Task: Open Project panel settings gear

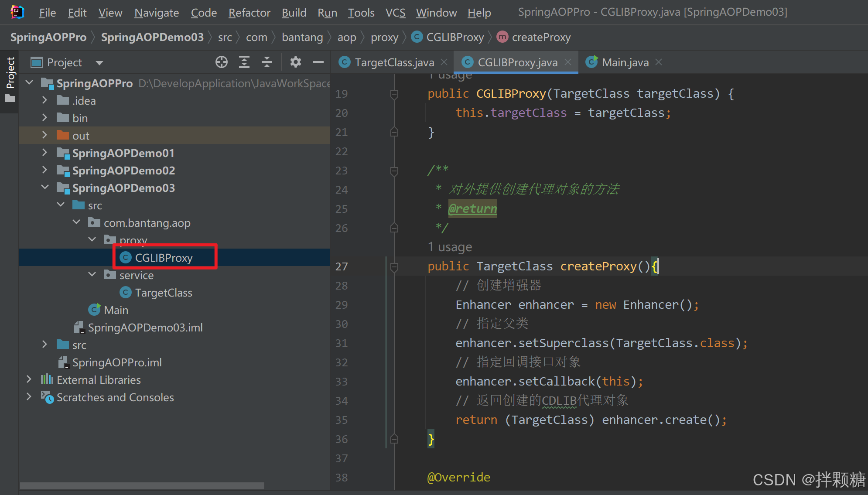Action: tap(296, 62)
